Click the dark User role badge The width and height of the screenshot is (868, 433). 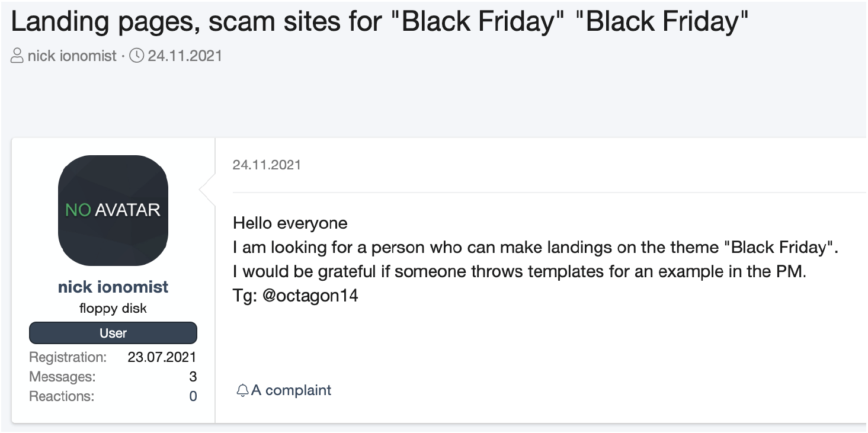(113, 333)
